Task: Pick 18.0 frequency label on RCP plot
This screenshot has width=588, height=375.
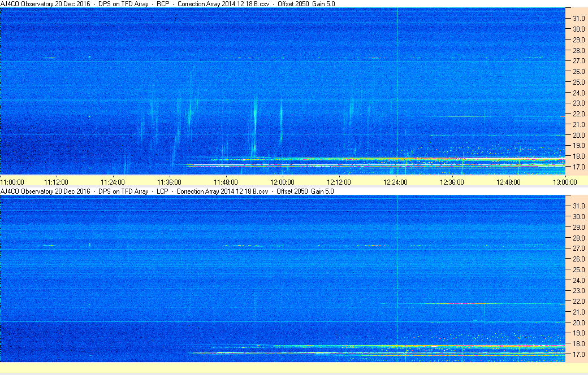Action: pos(578,156)
